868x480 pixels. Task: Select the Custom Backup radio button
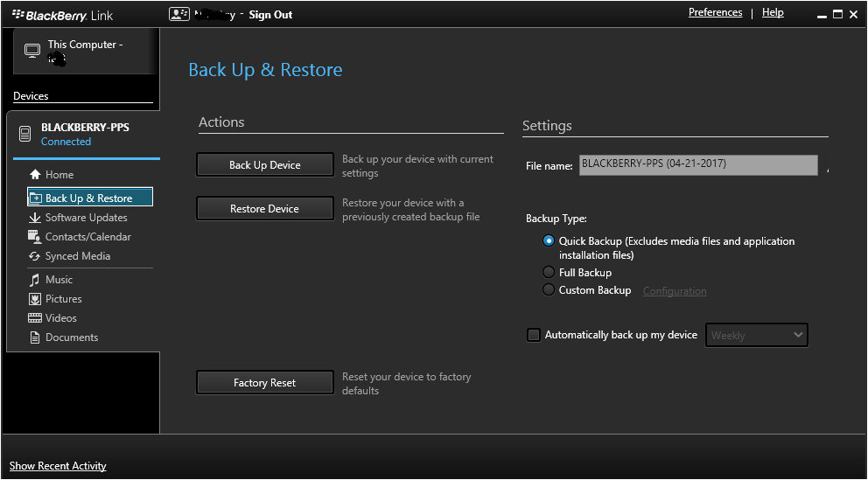pos(549,290)
